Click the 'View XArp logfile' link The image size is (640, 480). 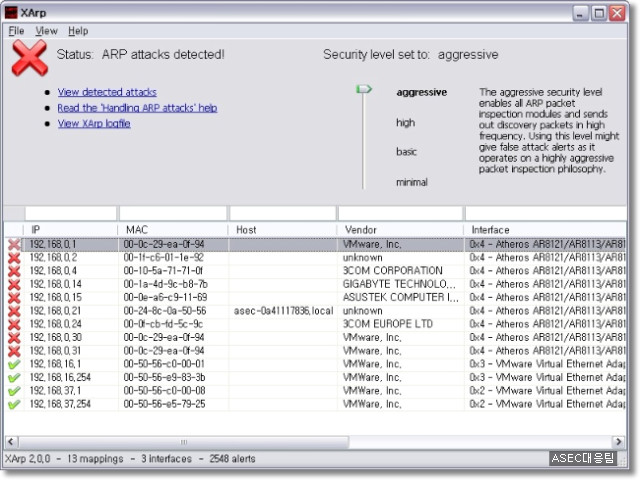click(x=94, y=124)
